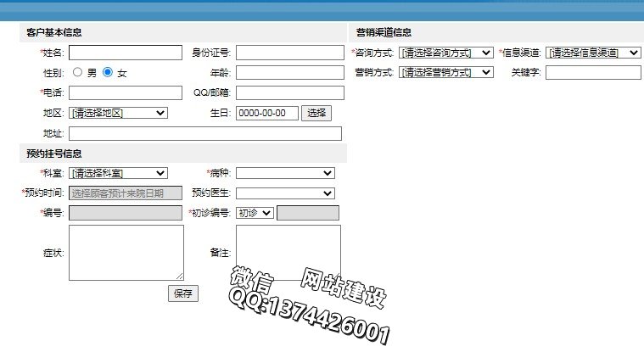
Task: Select the 女 gender radio button
Action: 108,72
